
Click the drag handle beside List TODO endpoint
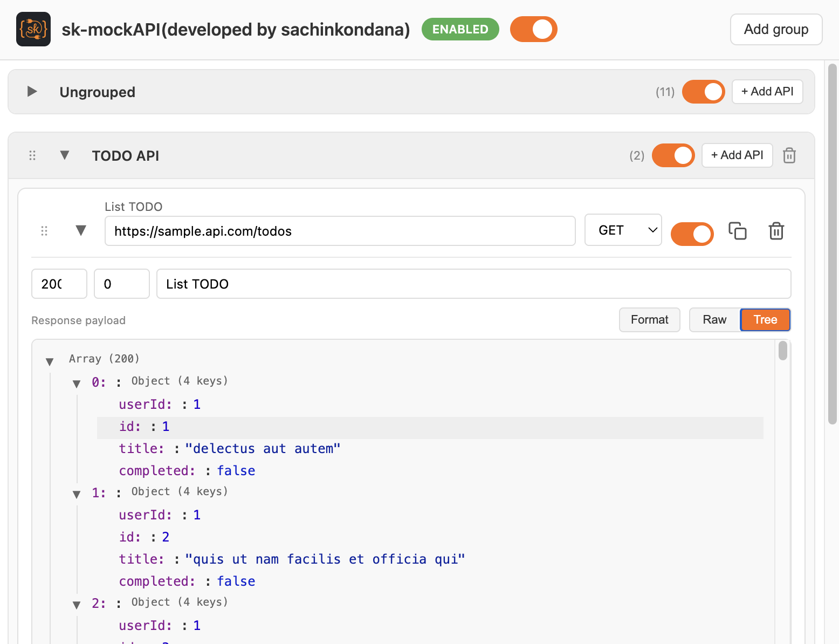44,230
